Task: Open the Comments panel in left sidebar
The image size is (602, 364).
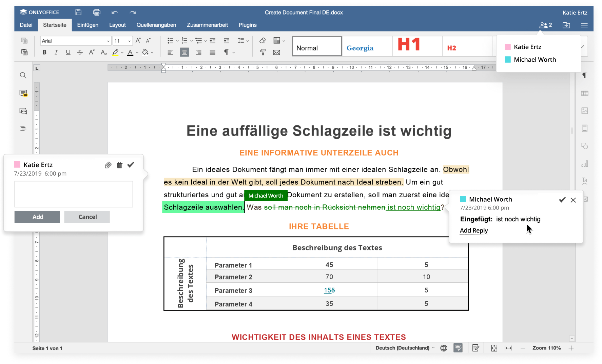Action: (x=23, y=93)
